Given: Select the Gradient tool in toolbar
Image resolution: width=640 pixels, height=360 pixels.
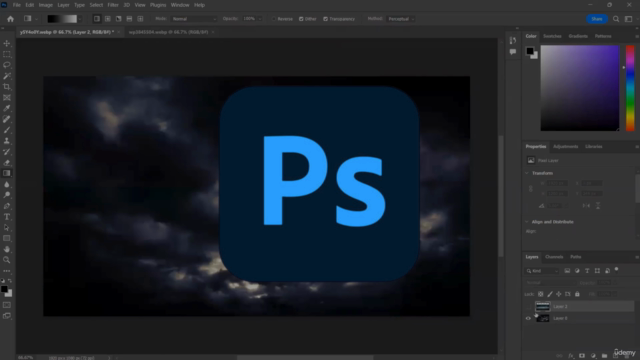Looking at the screenshot, I should click(7, 173).
